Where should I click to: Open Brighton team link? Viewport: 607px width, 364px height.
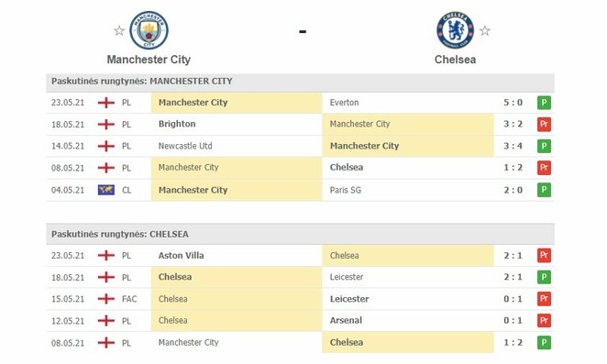pos(177,124)
